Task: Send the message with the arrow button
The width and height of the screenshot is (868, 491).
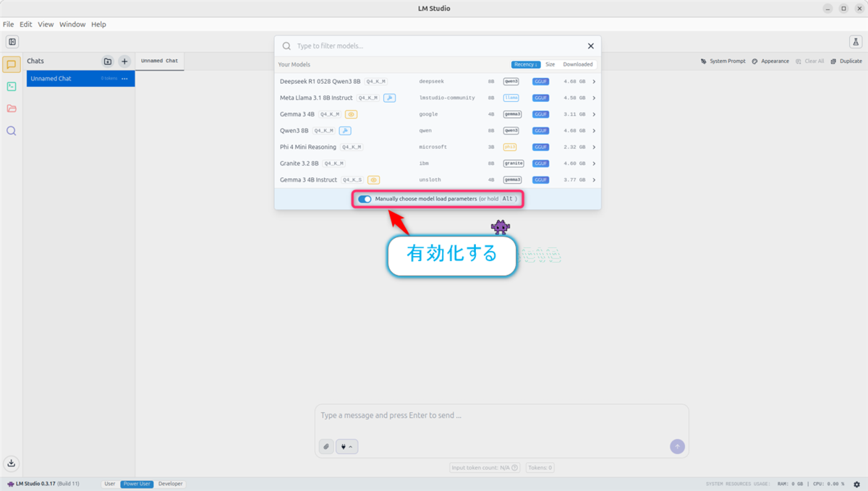Action: 677,447
